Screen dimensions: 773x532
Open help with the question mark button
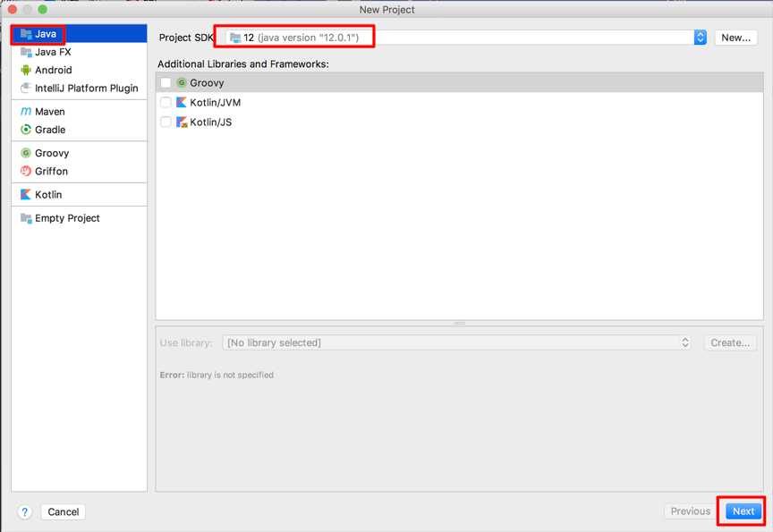coord(25,511)
